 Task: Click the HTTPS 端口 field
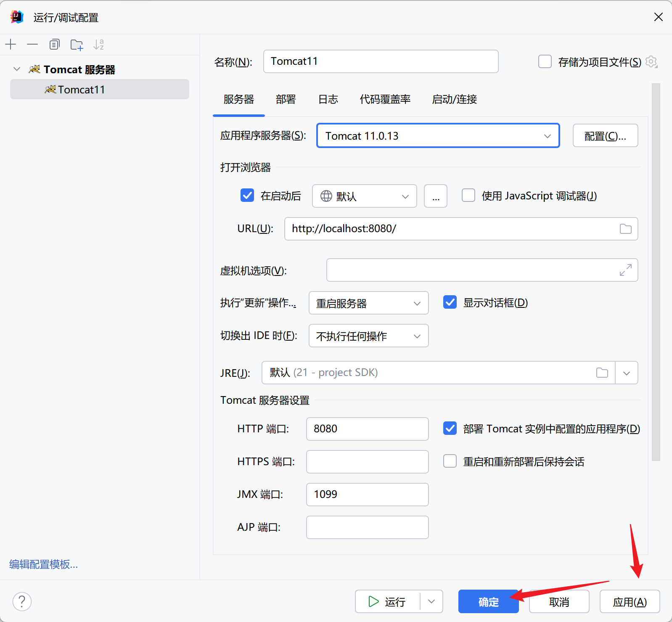pyautogui.click(x=368, y=462)
